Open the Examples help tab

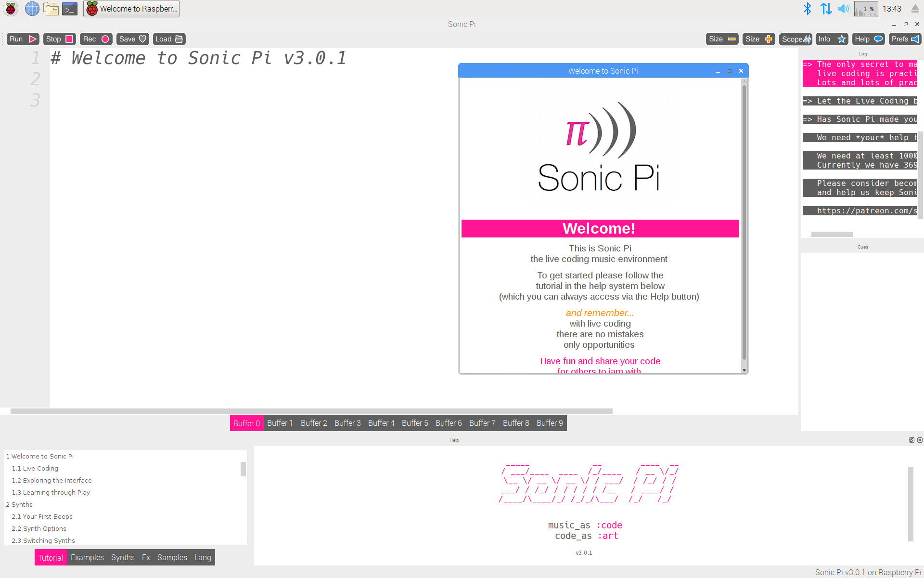pyautogui.click(x=87, y=557)
